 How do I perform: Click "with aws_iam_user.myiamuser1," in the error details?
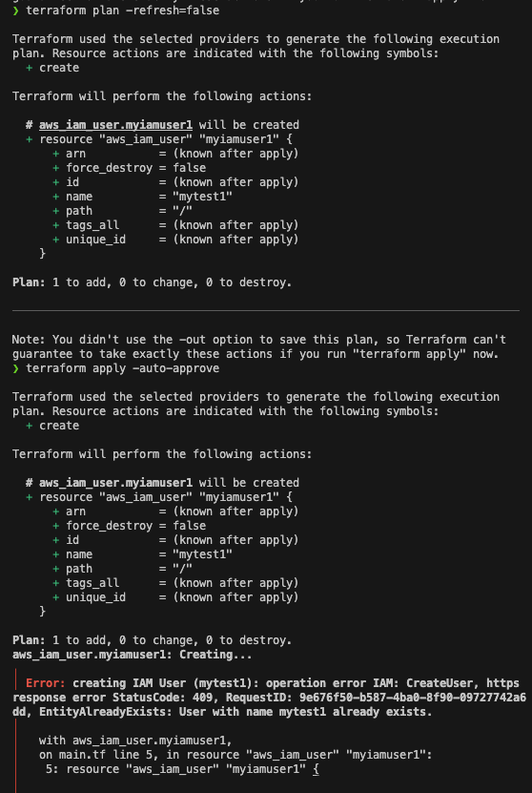point(135,741)
